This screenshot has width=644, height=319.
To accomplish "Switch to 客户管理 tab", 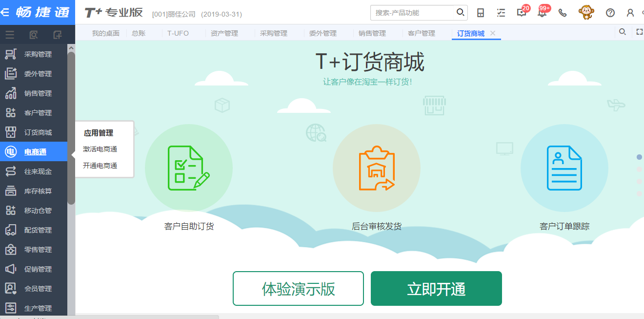I will coord(422,33).
